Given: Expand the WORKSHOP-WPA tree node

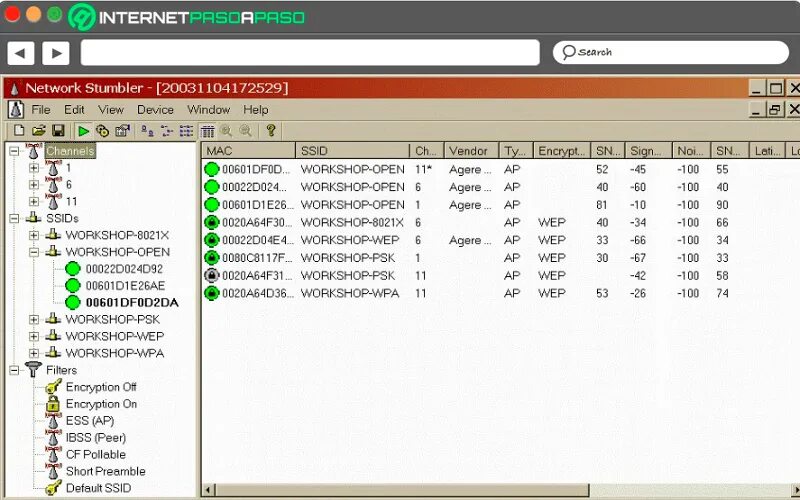Looking at the screenshot, I should click(34, 353).
